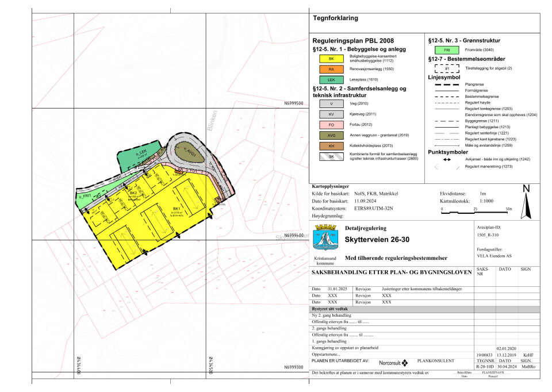Viewport: 552px width, 392px height.
Task: Click the 'SAKSBEHANDLING ETTER PLAN- OG BYGNINGSLOVEN' heading
Action: point(392,272)
